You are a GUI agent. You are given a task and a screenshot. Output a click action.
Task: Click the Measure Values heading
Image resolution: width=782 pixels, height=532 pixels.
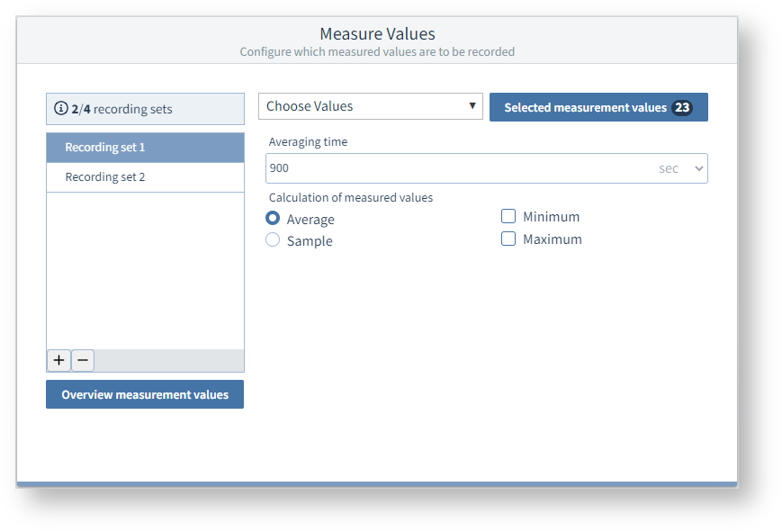pyautogui.click(x=377, y=34)
